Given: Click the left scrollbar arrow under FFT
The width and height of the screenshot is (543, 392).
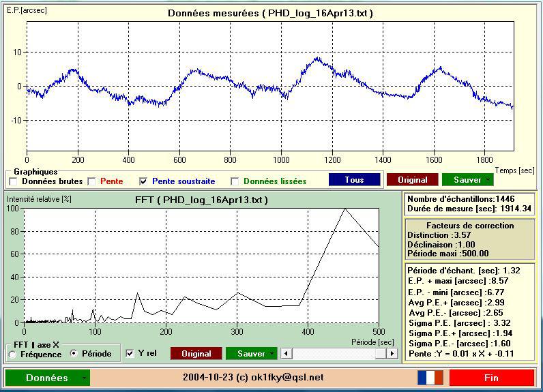Looking at the screenshot, I should coord(286,354).
